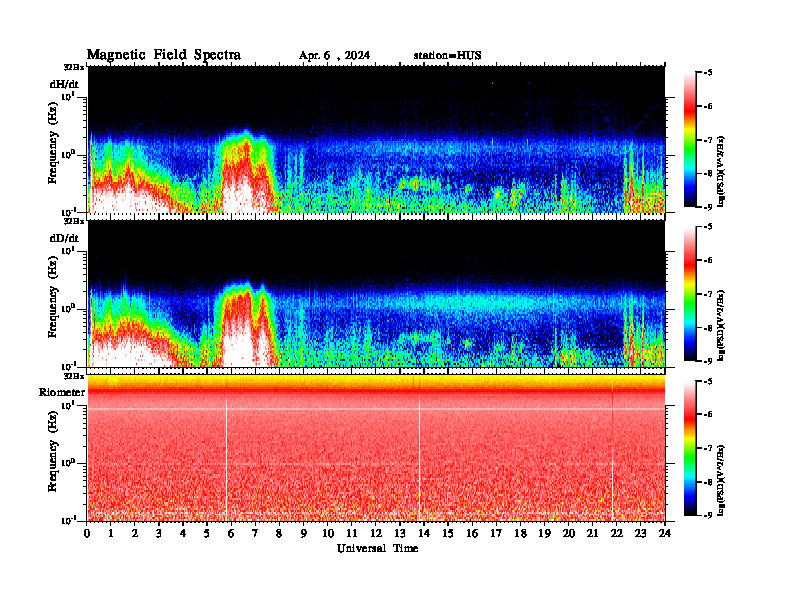Click "-6" tick on dD/dt color bar
The height and width of the screenshot is (612, 792).
click(x=708, y=260)
